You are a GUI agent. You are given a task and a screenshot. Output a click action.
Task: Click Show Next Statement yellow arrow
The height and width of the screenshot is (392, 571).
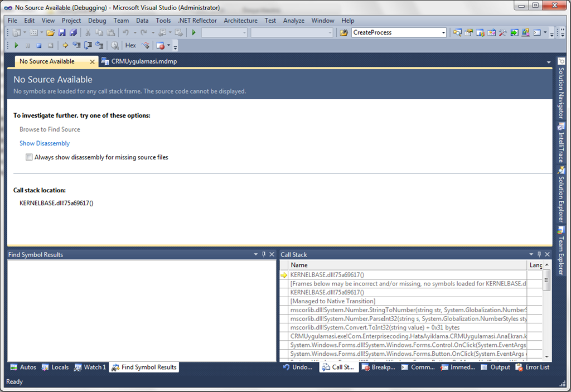(x=65, y=46)
